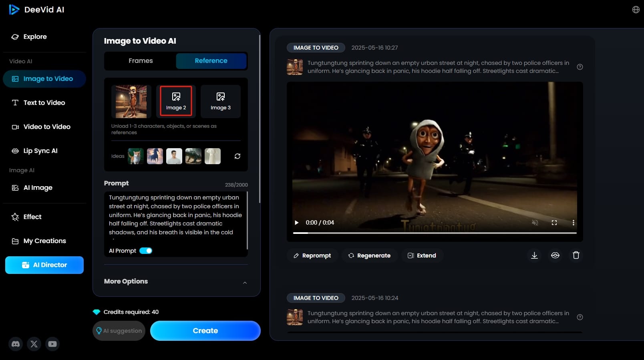Image resolution: width=644 pixels, height=360 pixels.
Task: Unmute the video audio
Action: click(x=535, y=223)
